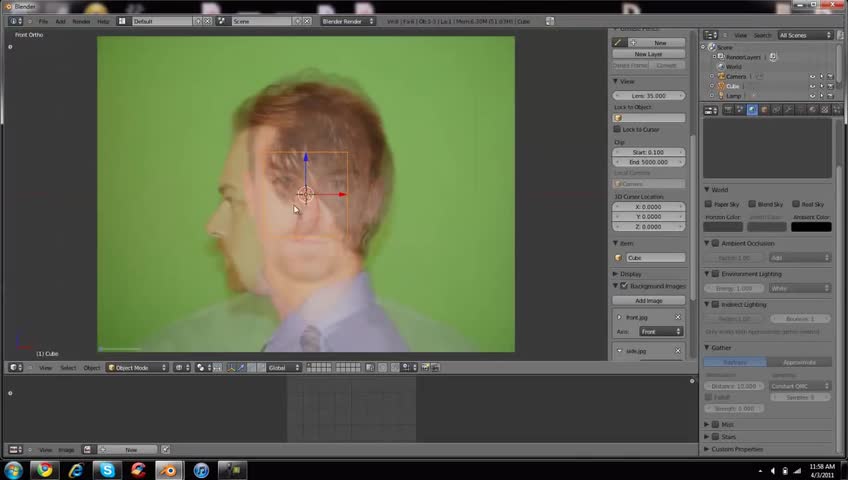
Task: Toggle Camera visibility eye in outliner
Action: [x=812, y=77]
